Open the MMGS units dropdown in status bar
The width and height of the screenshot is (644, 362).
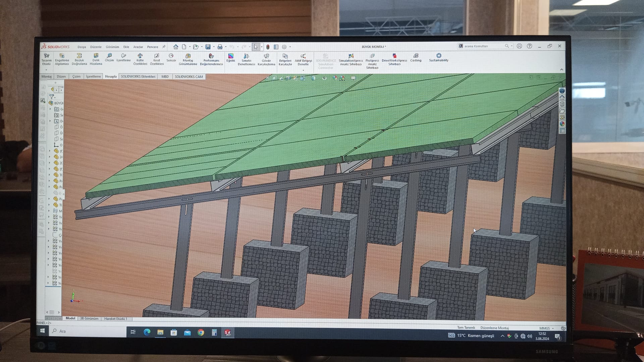coord(546,328)
